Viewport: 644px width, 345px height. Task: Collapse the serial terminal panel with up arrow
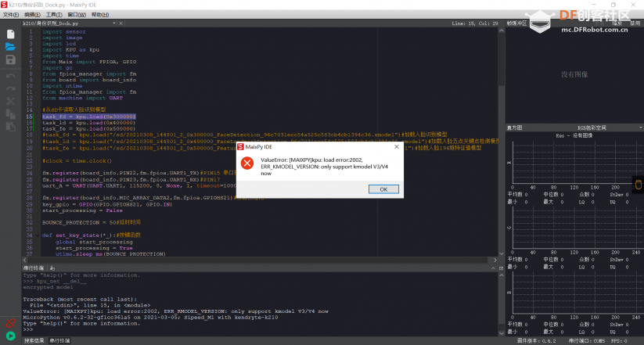493,268
